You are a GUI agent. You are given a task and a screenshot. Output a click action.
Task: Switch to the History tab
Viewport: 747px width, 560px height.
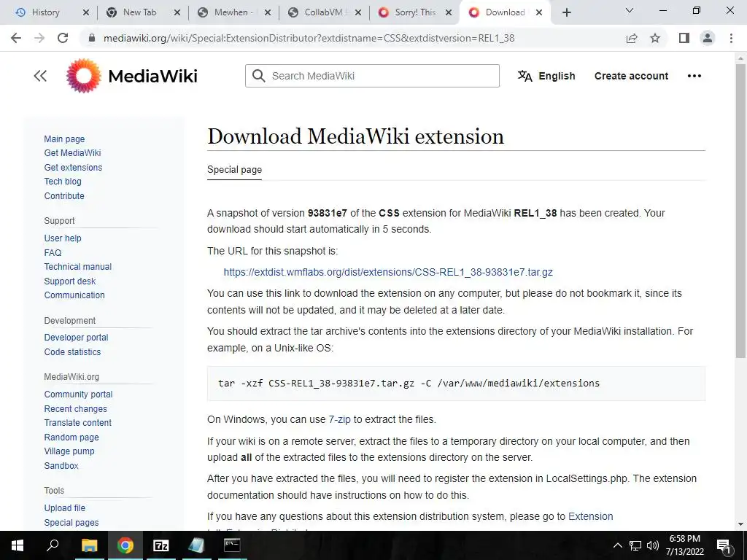46,12
